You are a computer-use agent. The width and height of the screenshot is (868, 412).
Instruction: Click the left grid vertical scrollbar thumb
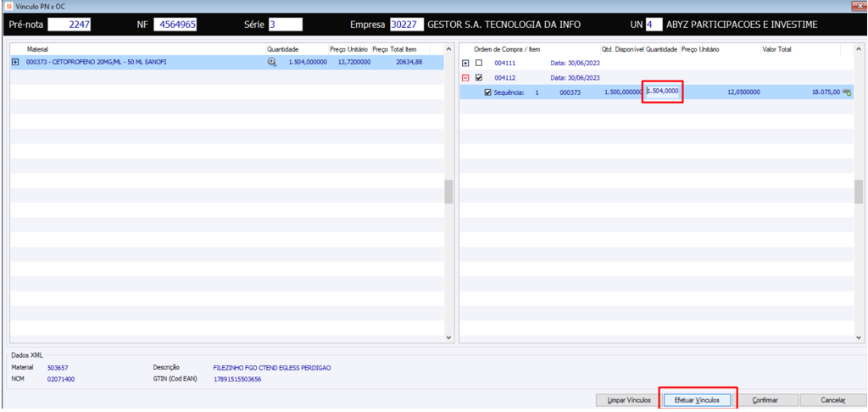448,192
